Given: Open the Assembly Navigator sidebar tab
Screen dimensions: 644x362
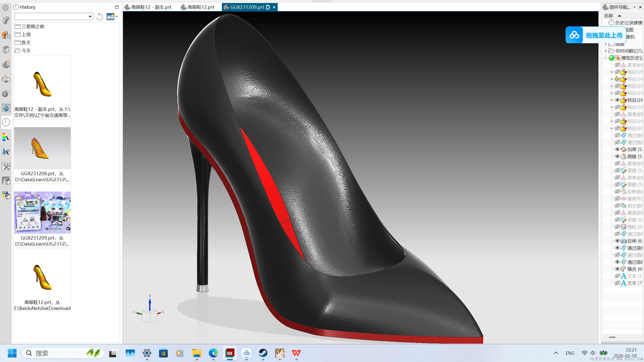Looking at the screenshot, I should (6, 35).
